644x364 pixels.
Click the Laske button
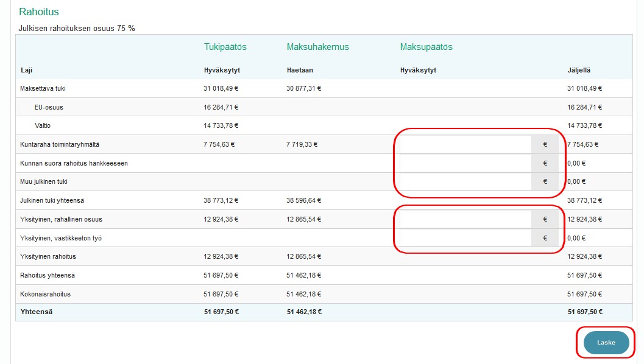[x=606, y=343]
